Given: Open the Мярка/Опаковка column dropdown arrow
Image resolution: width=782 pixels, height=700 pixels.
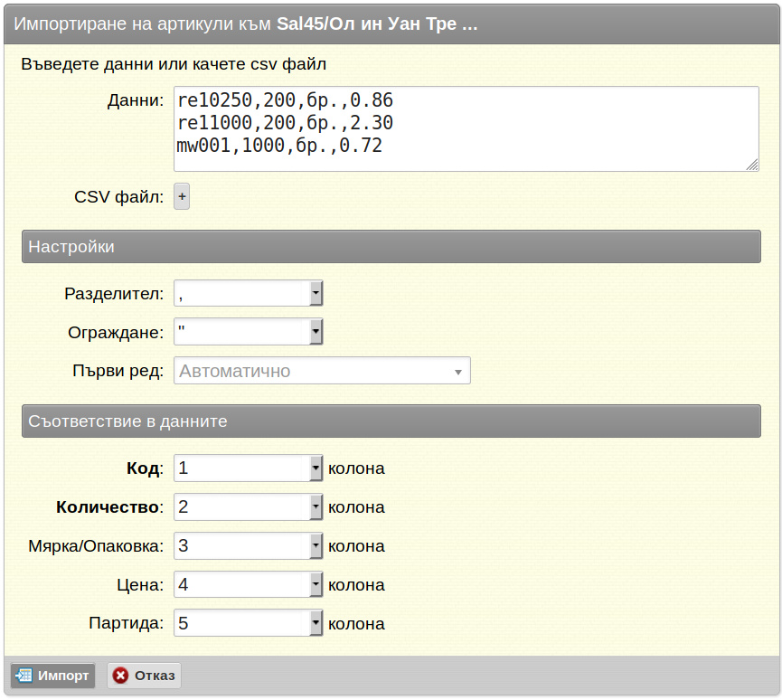Looking at the screenshot, I should (316, 546).
